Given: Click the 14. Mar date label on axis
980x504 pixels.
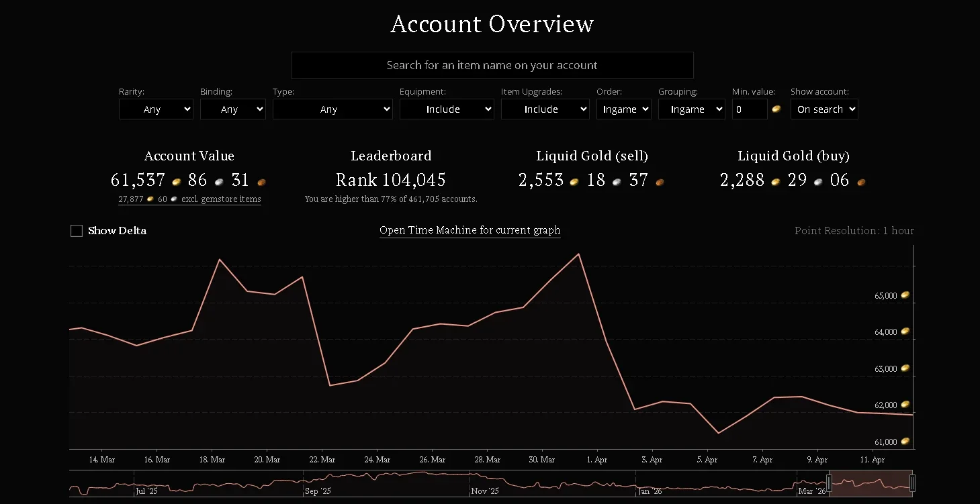Looking at the screenshot, I should coord(101,460).
